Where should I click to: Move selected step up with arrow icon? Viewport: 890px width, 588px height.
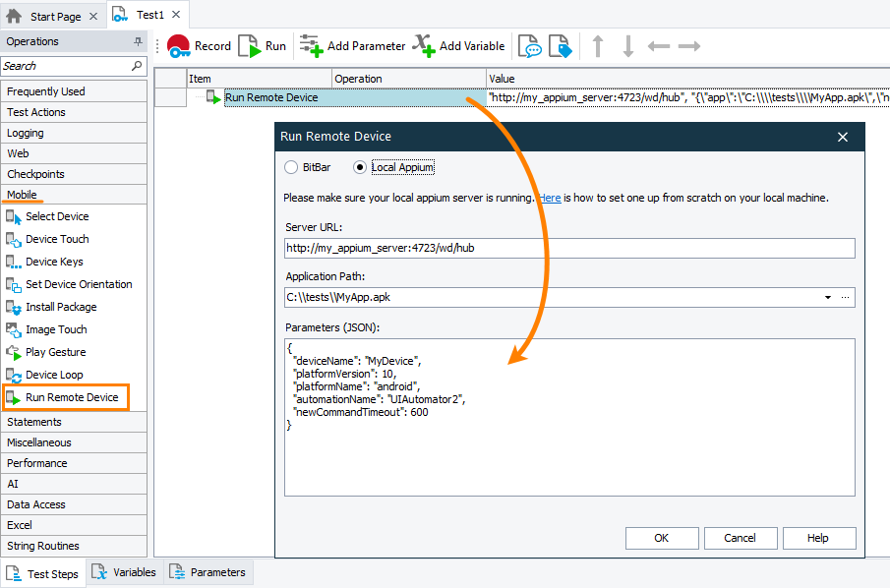[598, 45]
